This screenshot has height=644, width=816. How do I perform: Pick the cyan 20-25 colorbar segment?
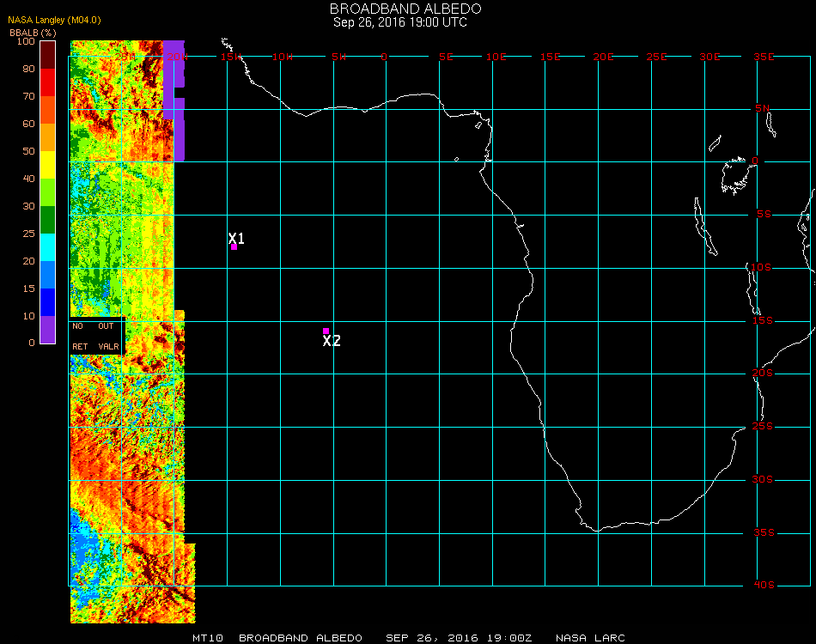click(x=48, y=247)
